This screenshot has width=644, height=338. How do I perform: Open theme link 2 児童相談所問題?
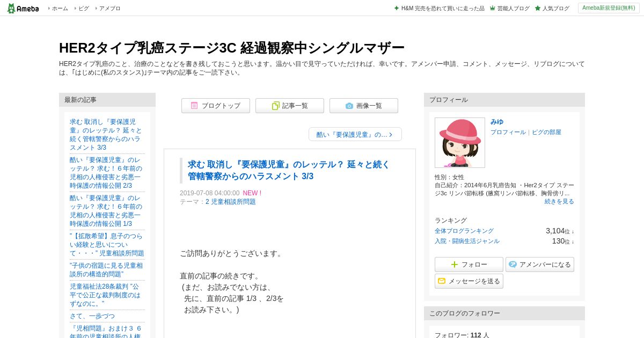pos(231,202)
